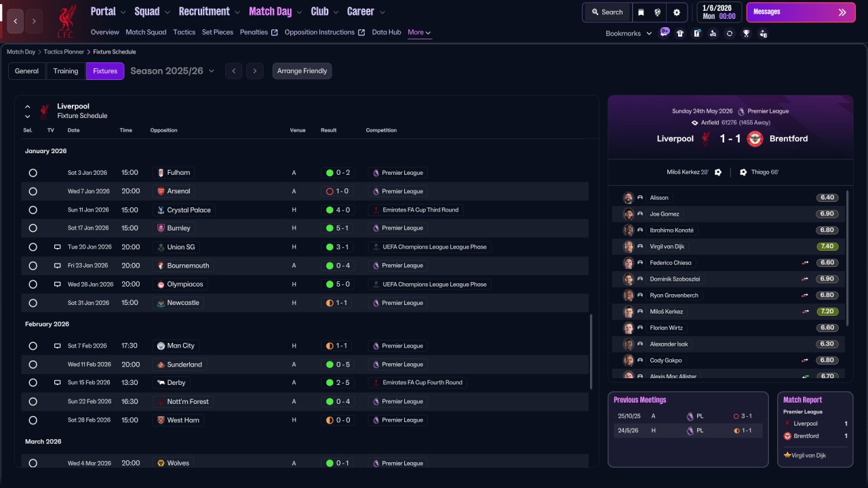
Task: Click the goal ball icon beside Miloš Kerkez
Action: pyautogui.click(x=718, y=172)
